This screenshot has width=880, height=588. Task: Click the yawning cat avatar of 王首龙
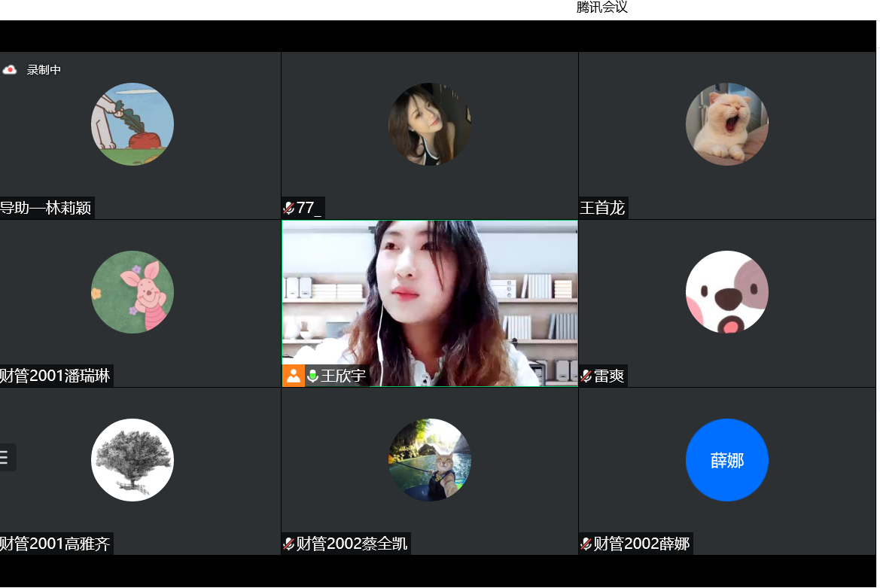(x=727, y=123)
